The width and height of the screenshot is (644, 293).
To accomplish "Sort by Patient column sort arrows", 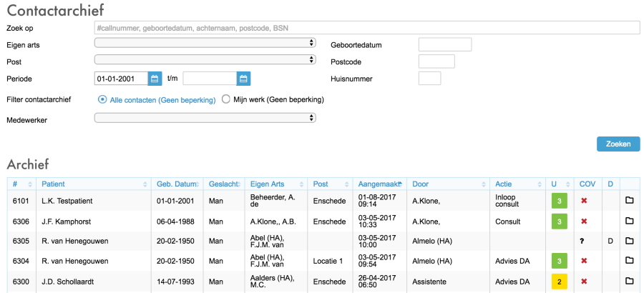I will coord(145,184).
